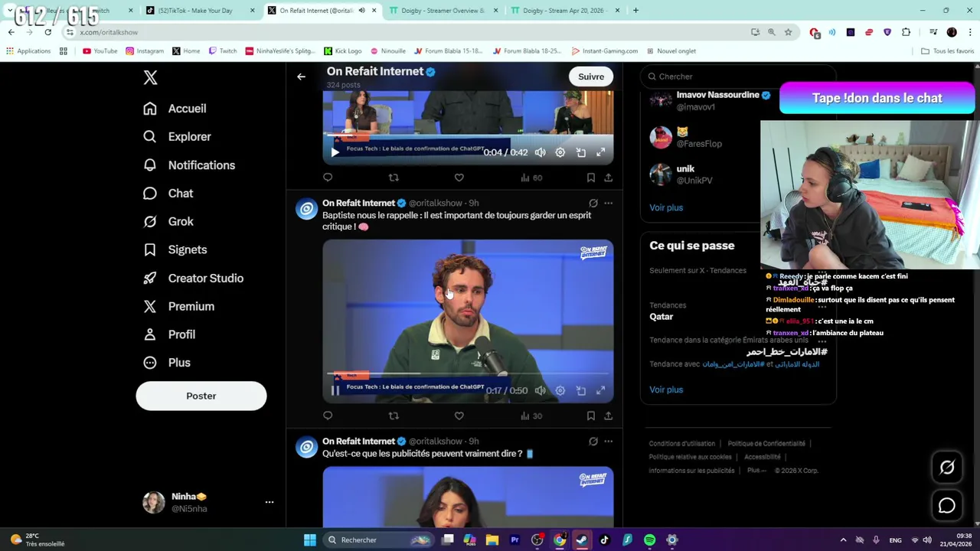Open the @FaresFlop suggested profile

pos(699,144)
